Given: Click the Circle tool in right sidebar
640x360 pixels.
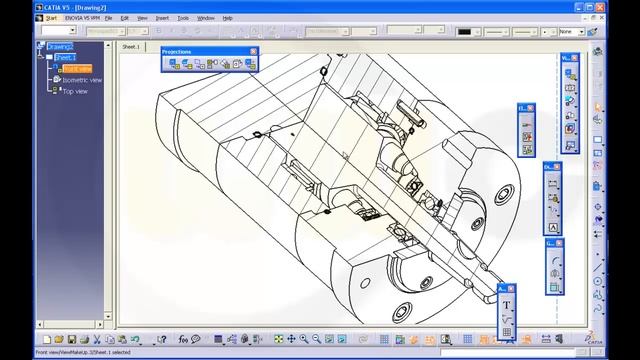Looking at the screenshot, I should (x=598, y=281).
